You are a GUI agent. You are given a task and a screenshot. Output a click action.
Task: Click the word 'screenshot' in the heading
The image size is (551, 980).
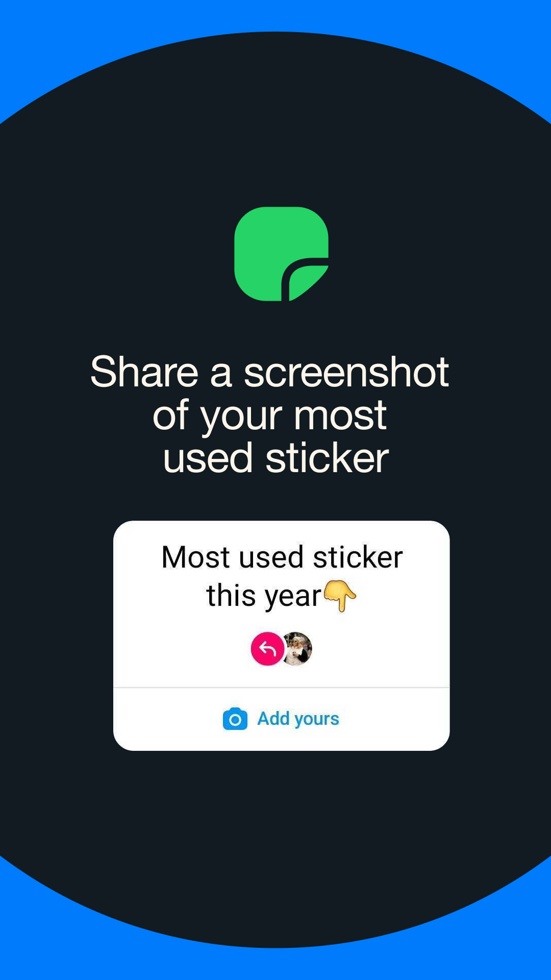(346, 372)
